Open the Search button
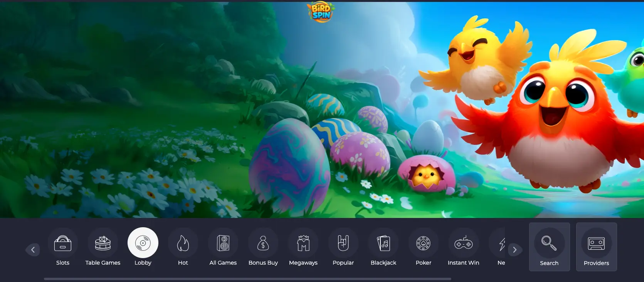644x282 pixels. tap(550, 247)
